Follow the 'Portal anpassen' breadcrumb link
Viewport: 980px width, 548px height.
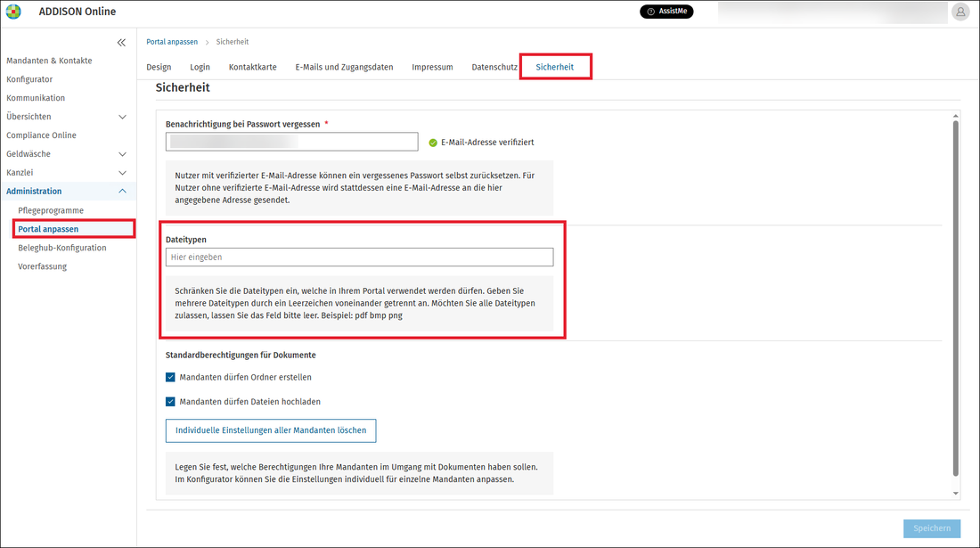(x=172, y=42)
